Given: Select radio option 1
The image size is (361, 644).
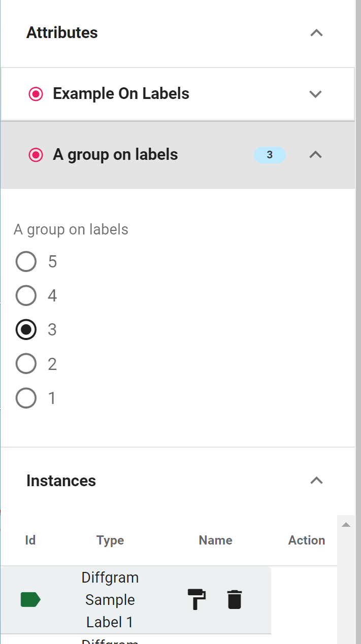Looking at the screenshot, I should [x=26, y=398].
